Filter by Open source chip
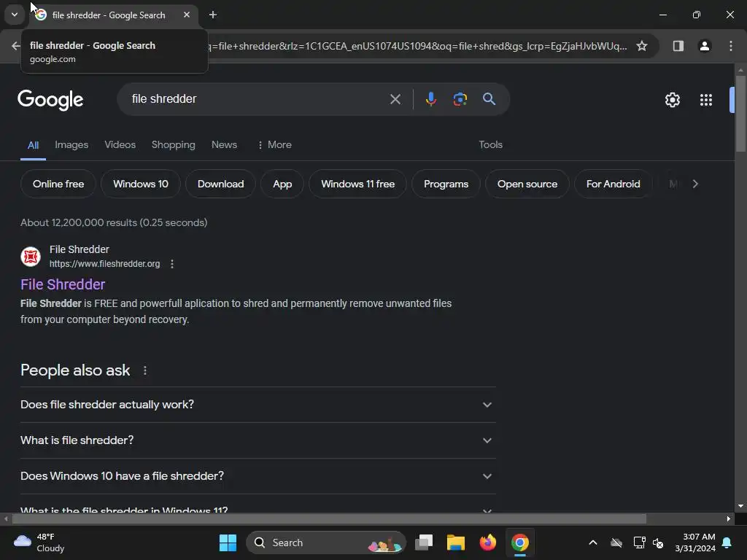 (x=527, y=184)
